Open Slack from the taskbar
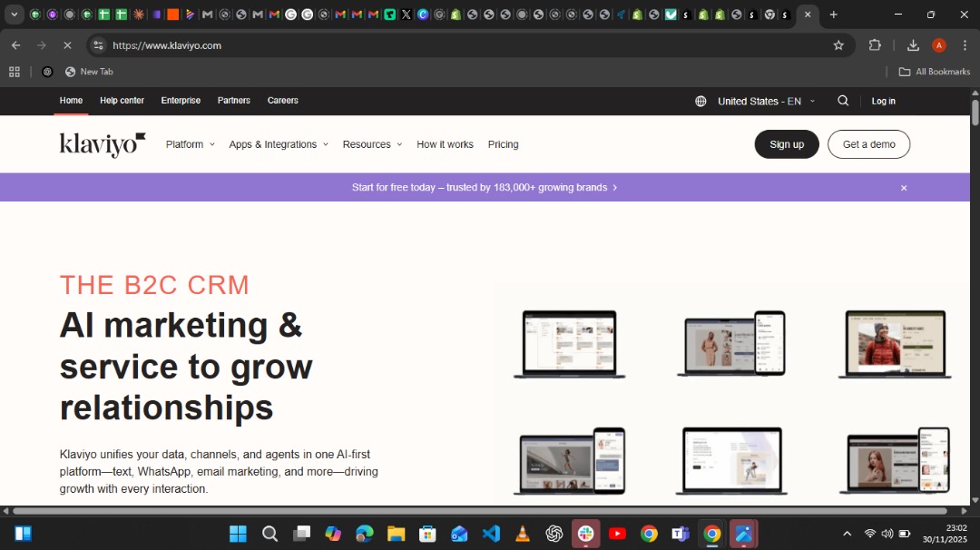Screen dimensions: 980x550 585,534
